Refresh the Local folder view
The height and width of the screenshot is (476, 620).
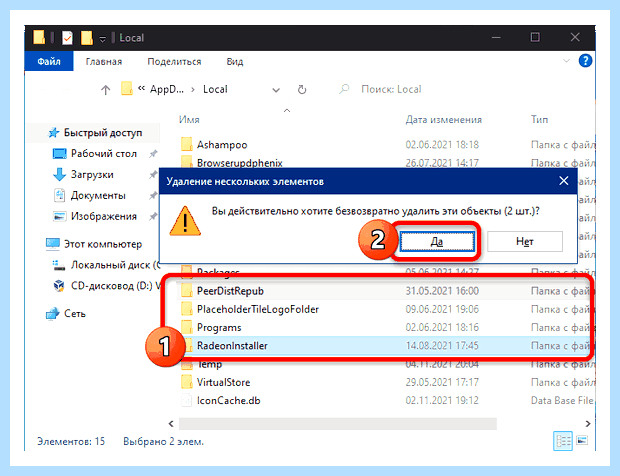(x=302, y=90)
